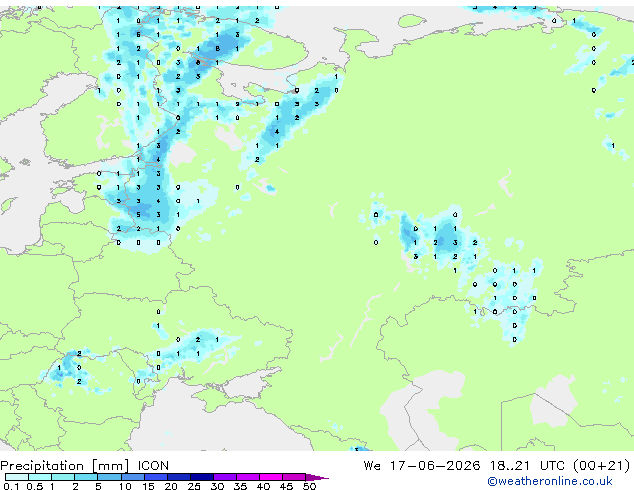
Task: Click the 0.1–0.5 mm legend swatch
Action: pyautogui.click(x=17, y=477)
